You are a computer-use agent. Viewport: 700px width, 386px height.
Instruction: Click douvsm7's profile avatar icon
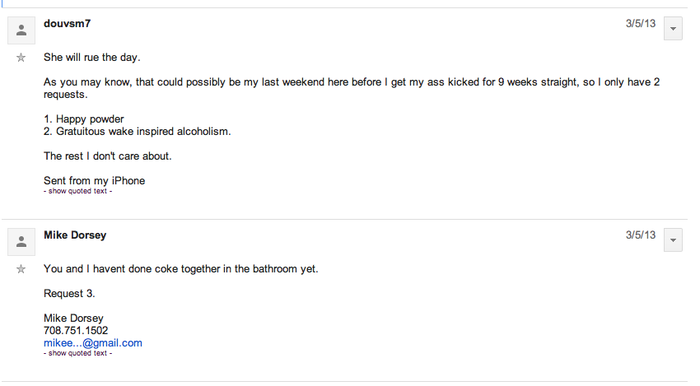21,30
